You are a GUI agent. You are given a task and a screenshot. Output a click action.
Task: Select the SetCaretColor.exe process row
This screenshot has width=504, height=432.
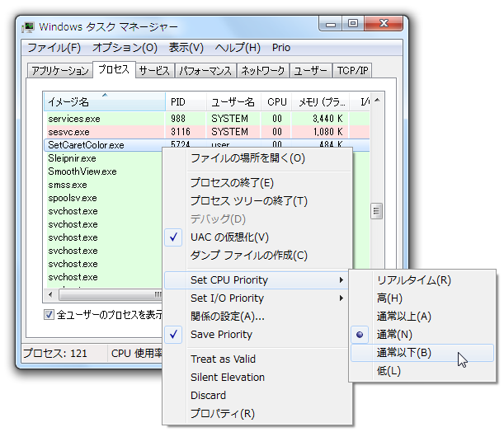point(207,145)
